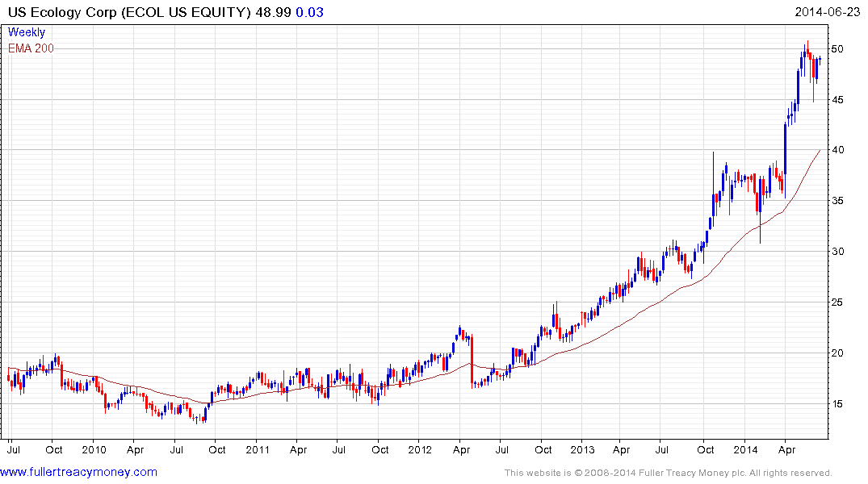Click the EMA 200 legend label
Image resolution: width=868 pixels, height=484 pixels.
coord(31,48)
